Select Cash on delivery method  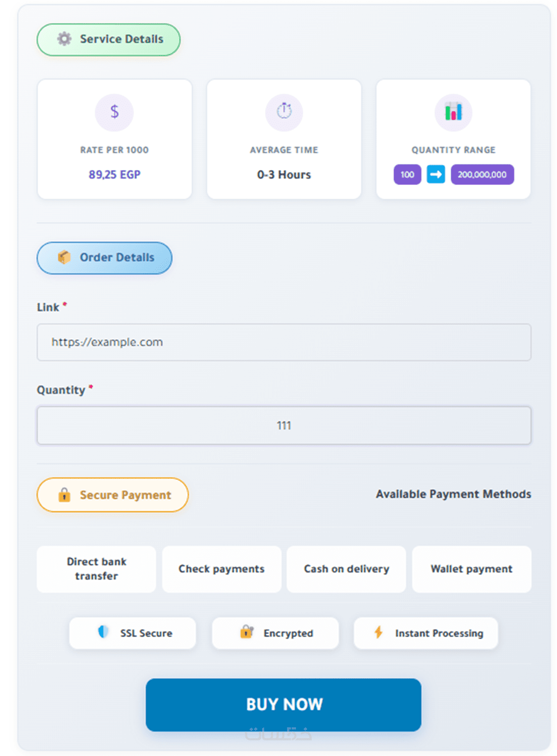[346, 569]
